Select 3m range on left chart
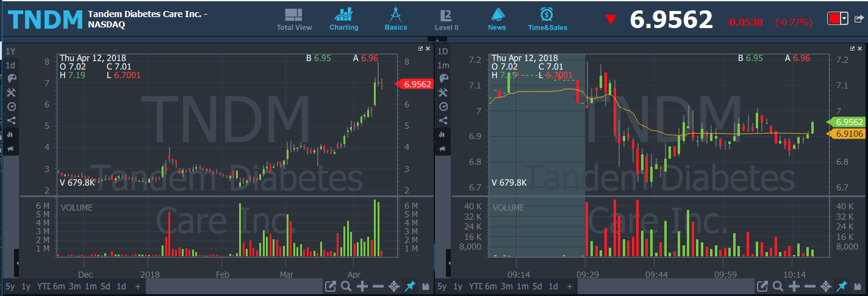868x296 pixels. [x=74, y=286]
